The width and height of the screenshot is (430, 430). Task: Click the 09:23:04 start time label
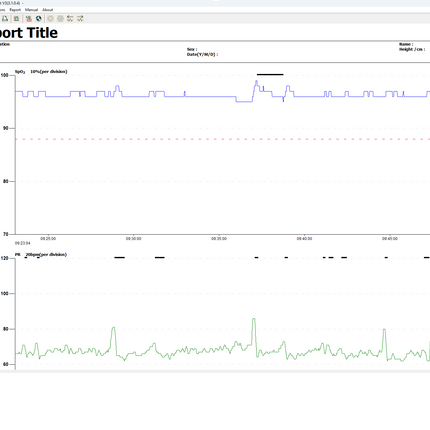(x=23, y=243)
